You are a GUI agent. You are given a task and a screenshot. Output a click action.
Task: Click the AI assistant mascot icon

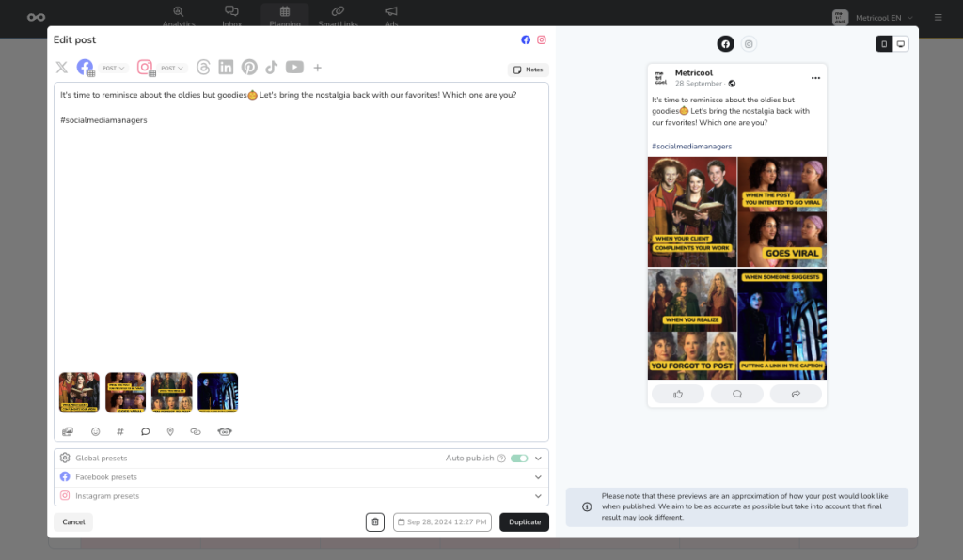point(225,432)
